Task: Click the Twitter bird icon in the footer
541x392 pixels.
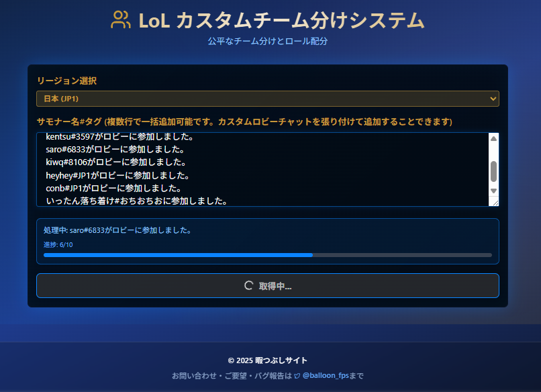Action: click(x=297, y=376)
